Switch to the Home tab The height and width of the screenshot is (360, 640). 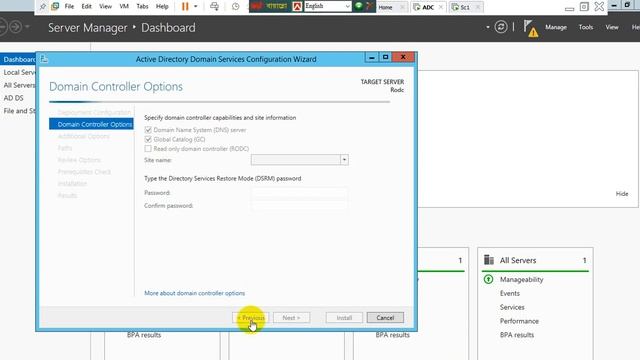tap(385, 7)
